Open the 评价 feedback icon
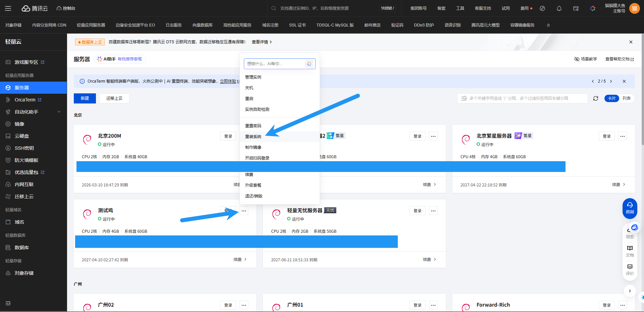Viewport: 644px width, 312px height. [x=630, y=269]
